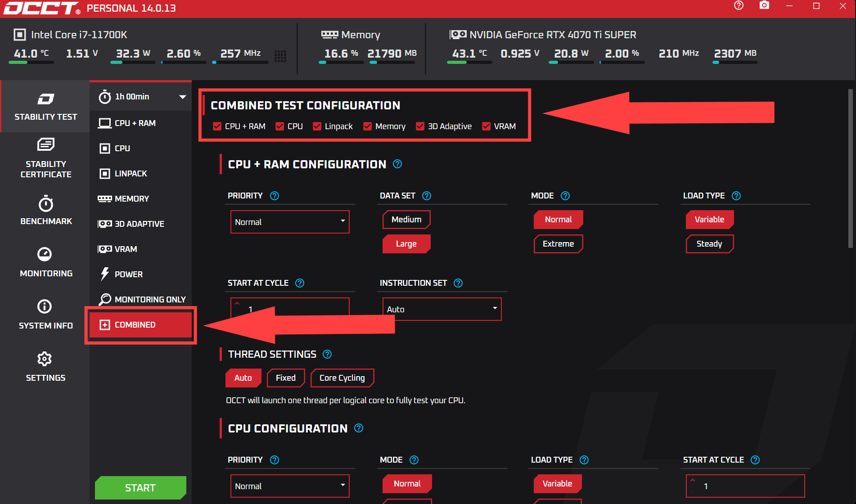Viewport: 856px width, 504px height.
Task: Click help icon beside CPU + RAM Configuration
Action: (x=397, y=164)
